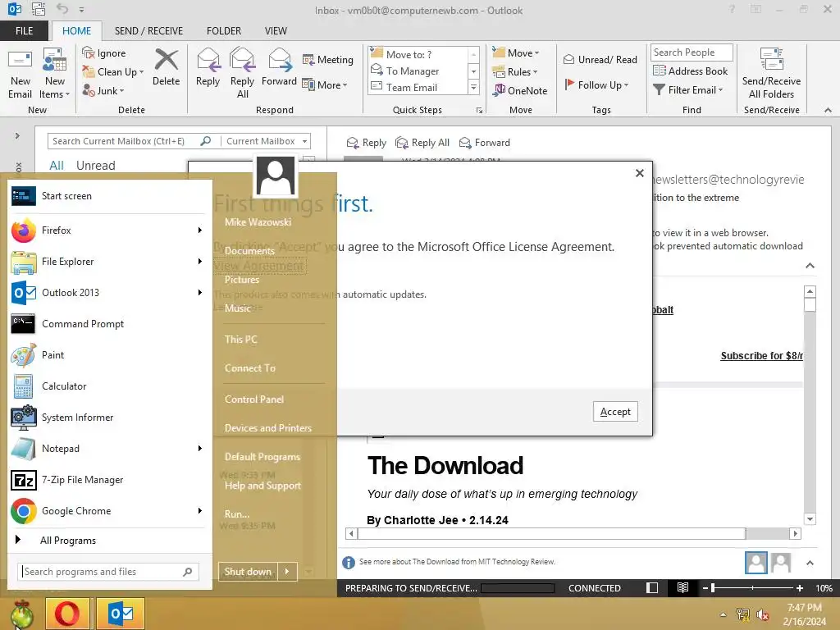Open the Junk dropdown
This screenshot has width=840, height=630.
pos(103,90)
